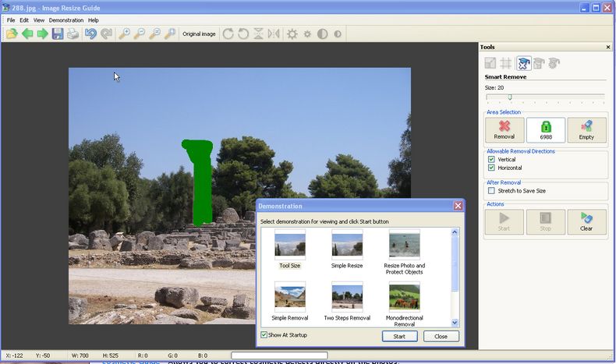The height and width of the screenshot is (364, 616).
Task: Toggle the Horizontal removal direction checkbox
Action: [x=491, y=168]
